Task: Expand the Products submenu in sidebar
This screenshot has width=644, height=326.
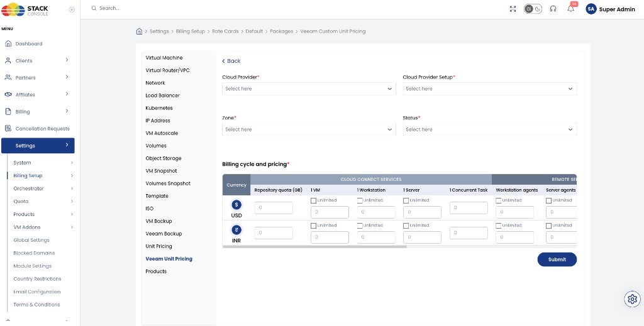Action: 72,214
